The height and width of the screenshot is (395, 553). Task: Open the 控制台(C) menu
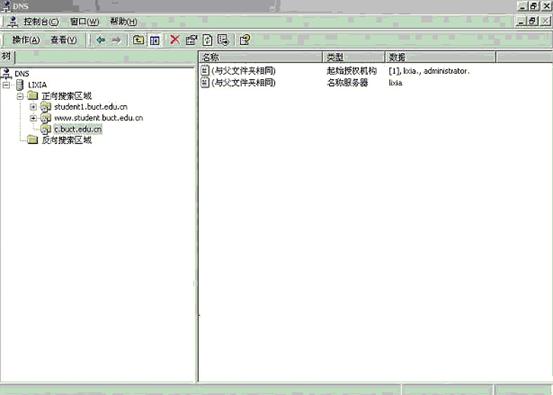point(41,22)
